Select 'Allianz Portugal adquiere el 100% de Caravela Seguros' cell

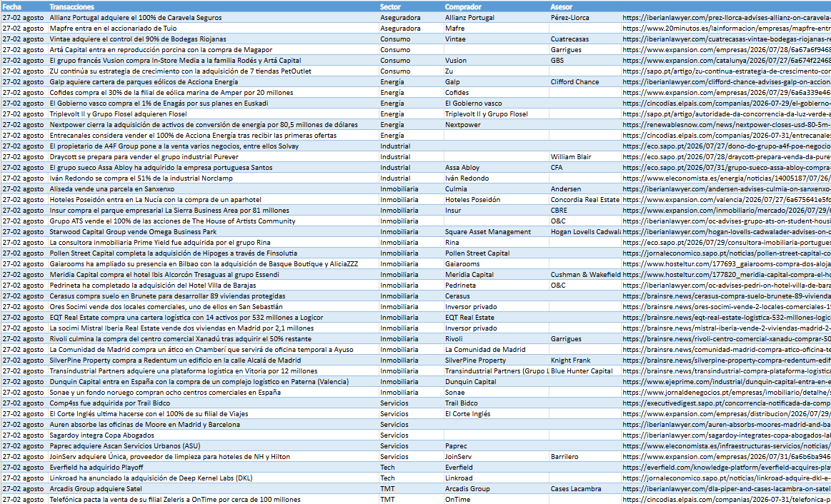click(x=213, y=17)
